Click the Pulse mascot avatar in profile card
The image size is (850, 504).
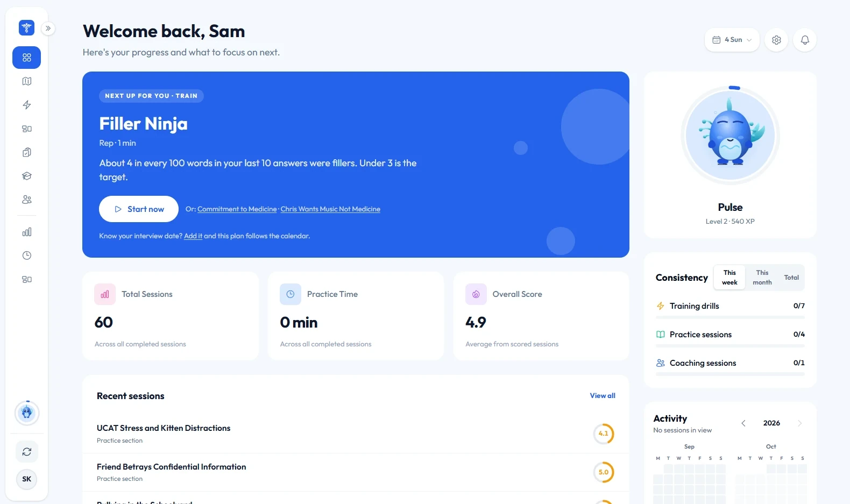(731, 136)
